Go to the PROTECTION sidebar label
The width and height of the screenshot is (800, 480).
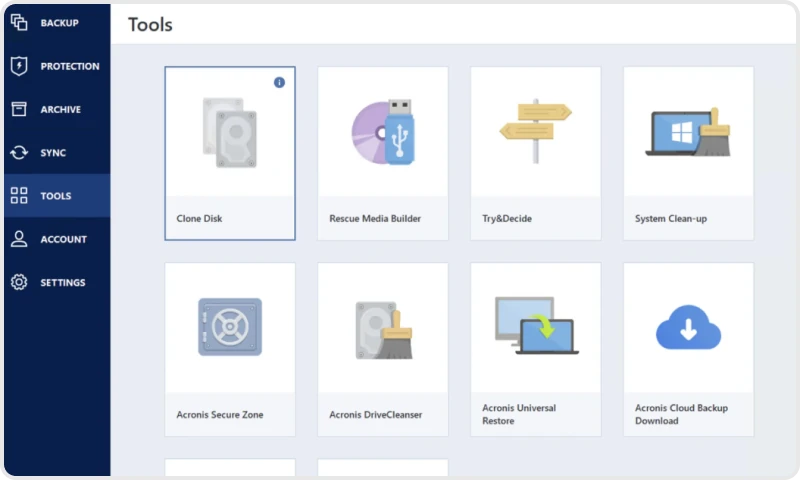[70, 66]
